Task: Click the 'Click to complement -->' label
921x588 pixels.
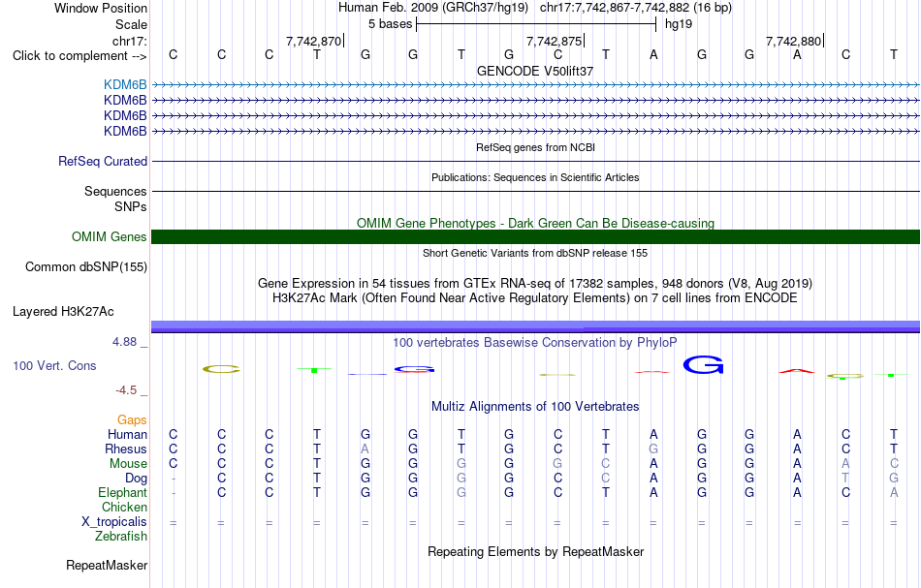Action: [79, 56]
